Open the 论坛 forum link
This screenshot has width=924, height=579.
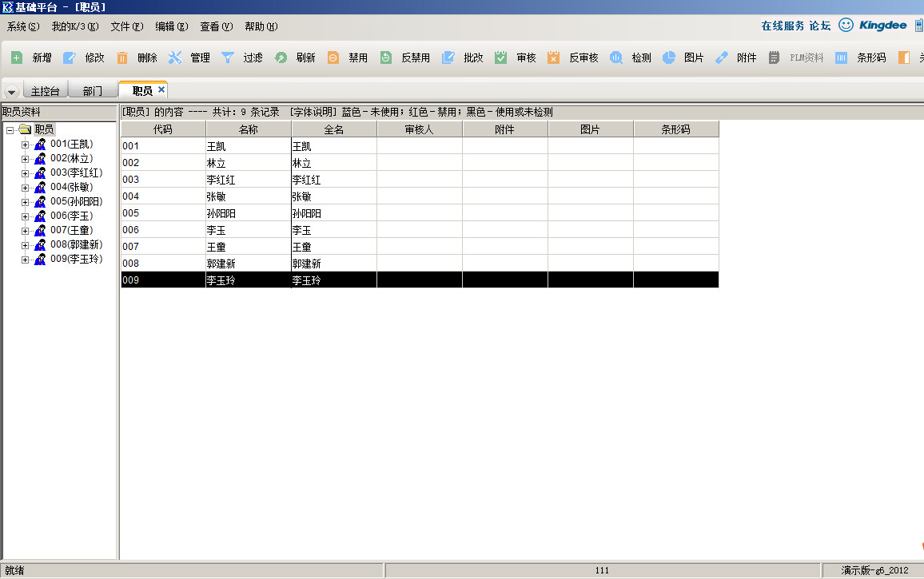click(x=820, y=26)
